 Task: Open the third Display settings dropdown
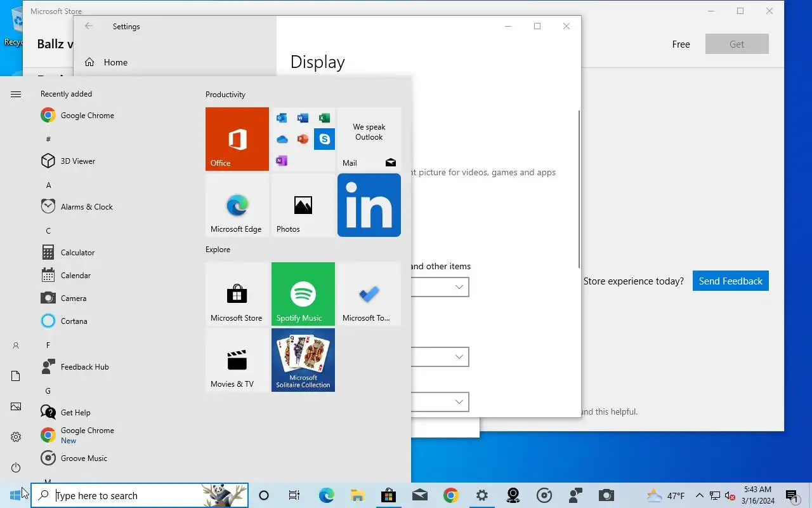(x=440, y=402)
